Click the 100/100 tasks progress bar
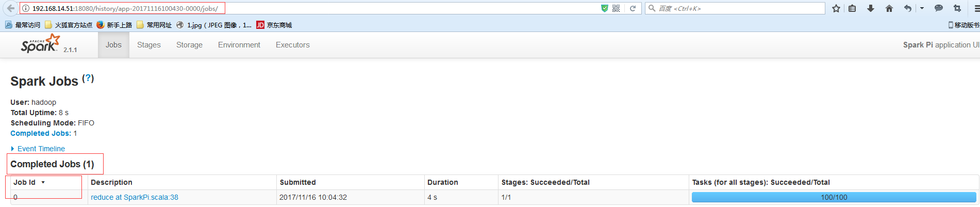This screenshot has height=207, width=980. (x=834, y=197)
